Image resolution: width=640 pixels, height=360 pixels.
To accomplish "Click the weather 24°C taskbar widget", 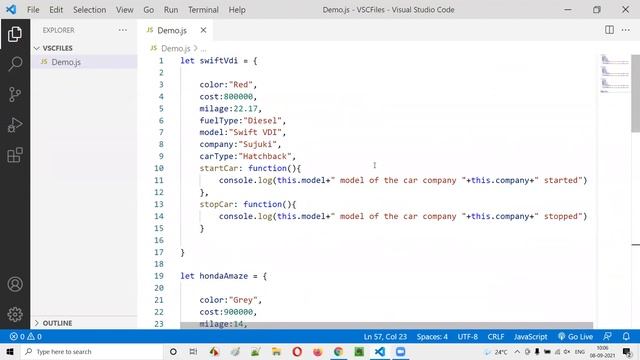I will 496,351.
